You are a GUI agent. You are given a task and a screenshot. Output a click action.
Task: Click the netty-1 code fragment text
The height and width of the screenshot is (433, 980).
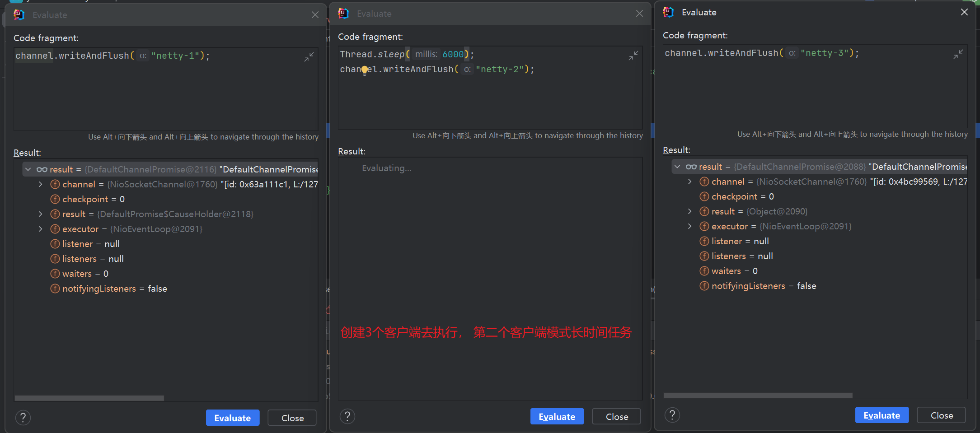pyautogui.click(x=113, y=56)
